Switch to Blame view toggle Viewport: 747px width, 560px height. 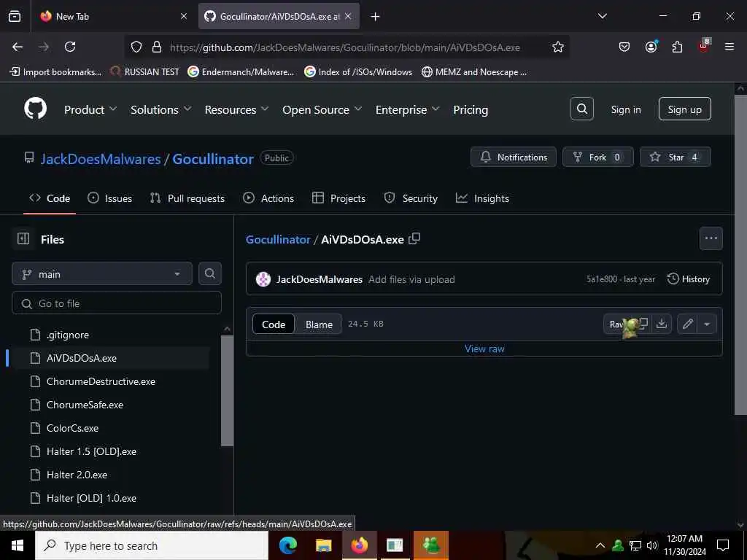(319, 324)
